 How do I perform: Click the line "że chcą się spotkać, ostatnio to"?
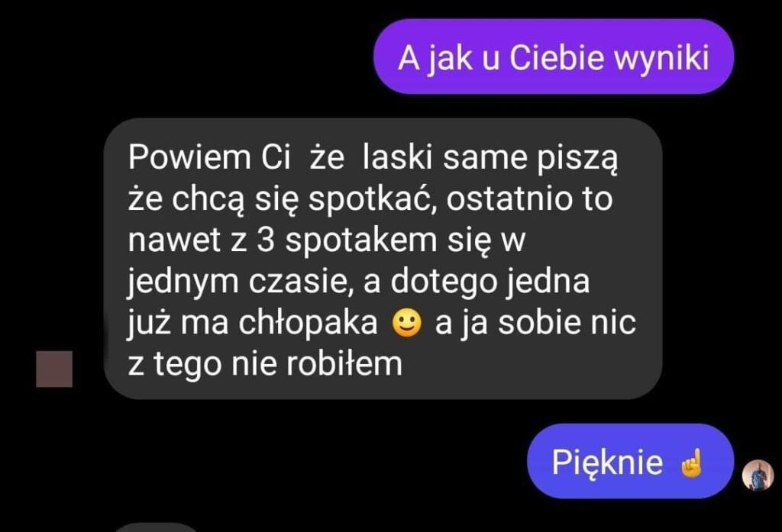tap(370, 199)
